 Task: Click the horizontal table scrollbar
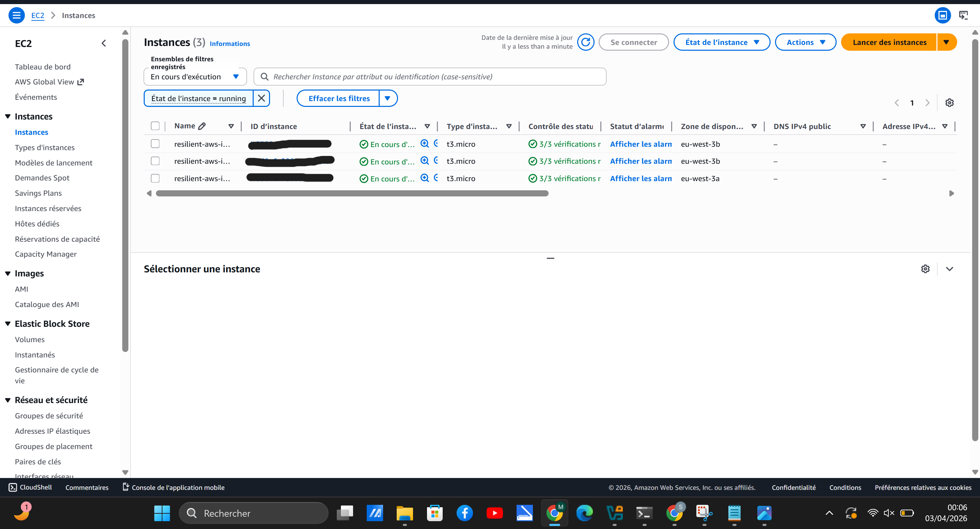352,194
